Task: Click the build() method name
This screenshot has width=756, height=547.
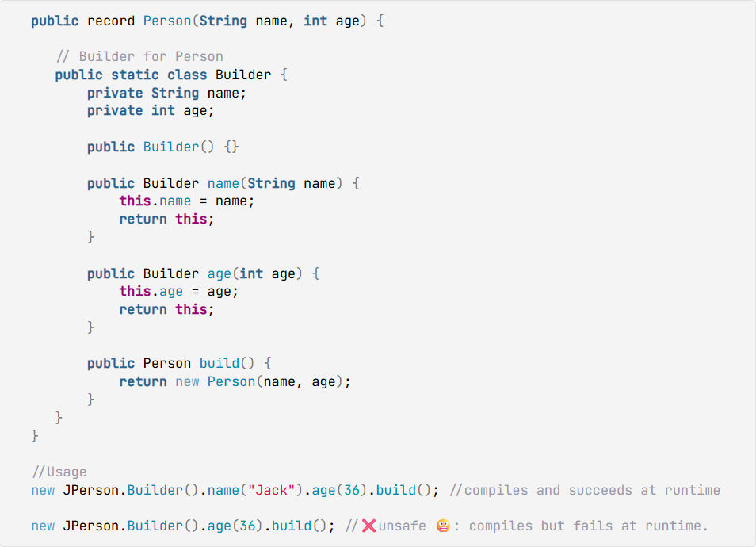Action: tap(220, 364)
